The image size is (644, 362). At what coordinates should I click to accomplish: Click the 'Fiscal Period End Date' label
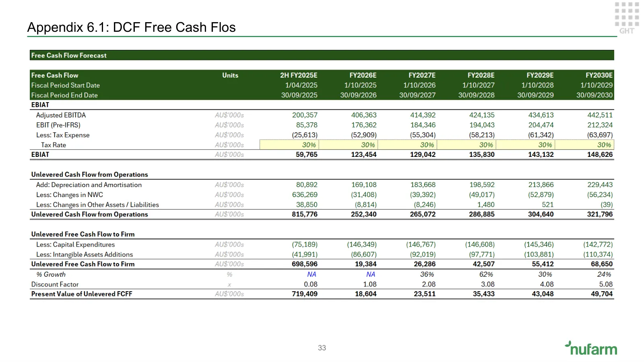(x=64, y=95)
